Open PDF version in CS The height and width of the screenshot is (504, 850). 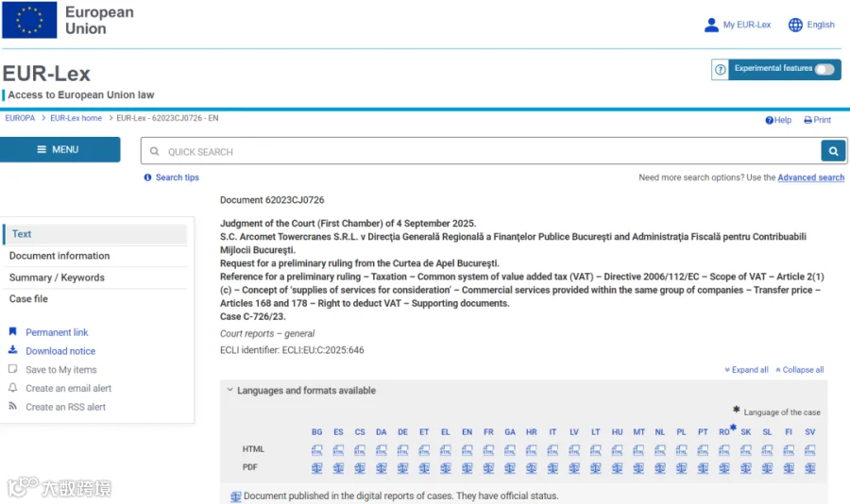pyautogui.click(x=360, y=468)
